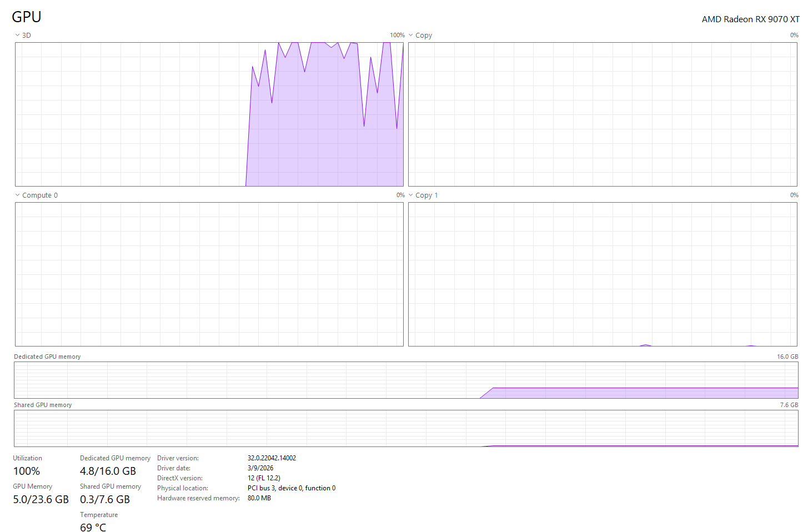
Task: Open the Compute 0 engine dropdown
Action: [36, 195]
